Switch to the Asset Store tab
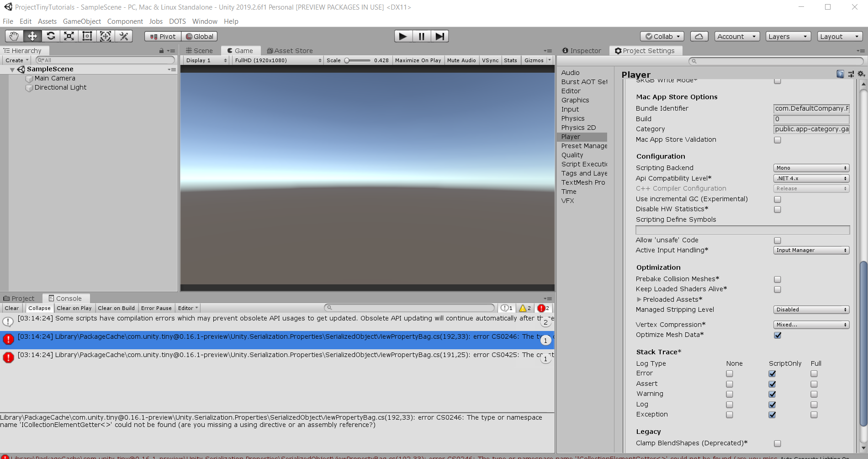Image resolution: width=868 pixels, height=459 pixels. [290, 51]
